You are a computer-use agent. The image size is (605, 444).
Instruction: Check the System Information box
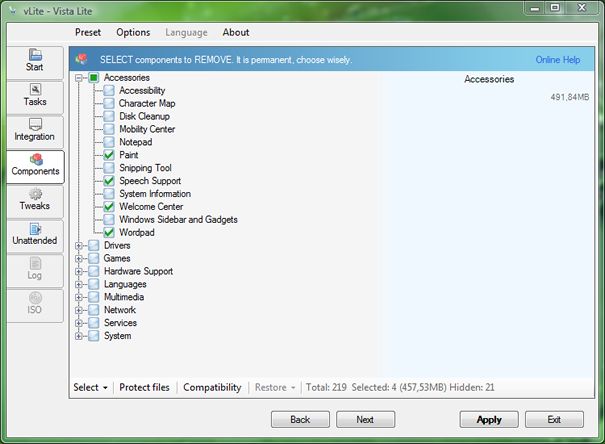(x=109, y=194)
